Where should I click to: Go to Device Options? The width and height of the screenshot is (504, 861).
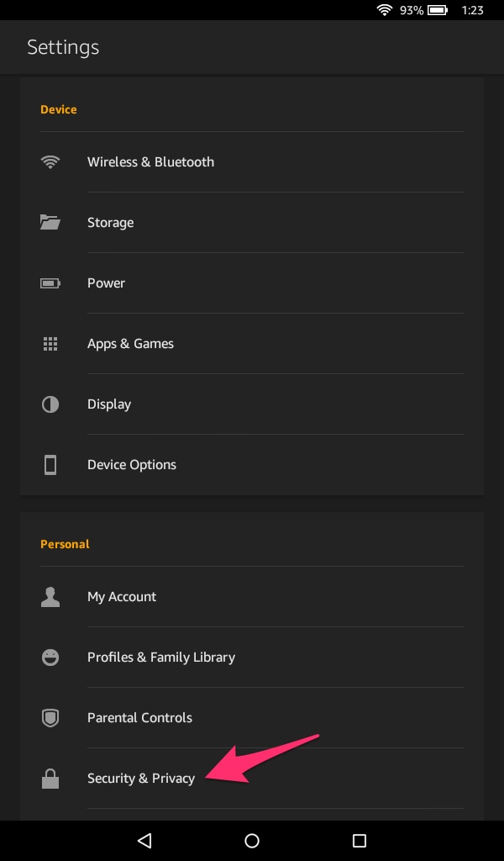tap(132, 465)
